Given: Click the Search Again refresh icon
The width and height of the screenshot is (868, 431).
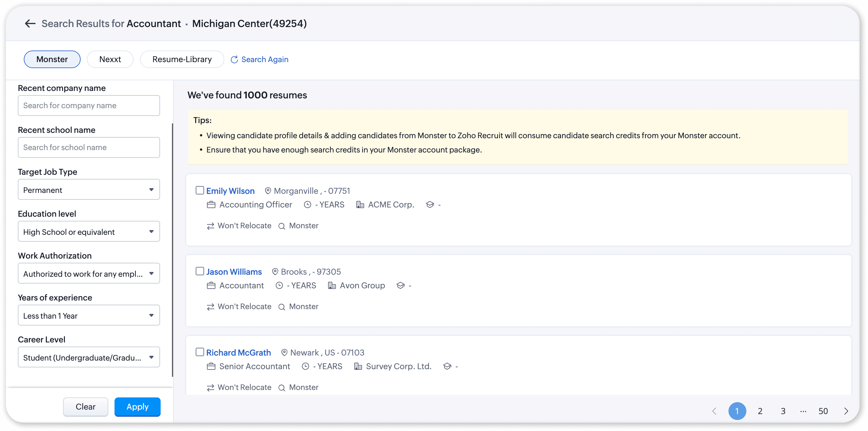Looking at the screenshot, I should click(234, 60).
